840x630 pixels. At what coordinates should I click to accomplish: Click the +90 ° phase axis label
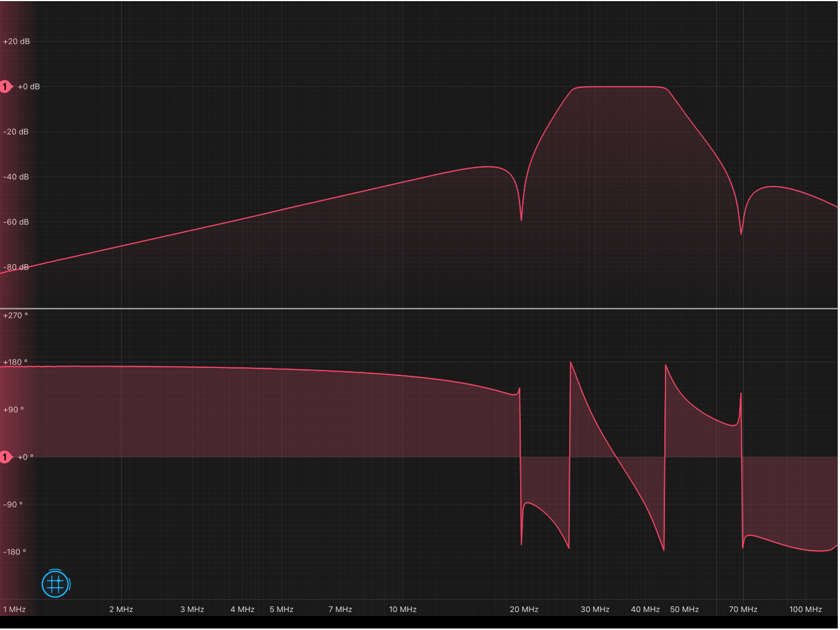14,410
